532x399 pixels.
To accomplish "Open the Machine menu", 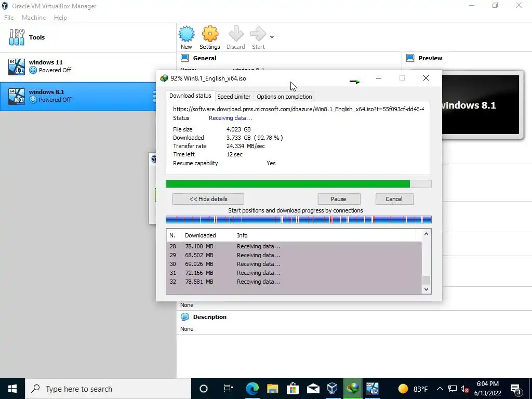I will (34, 18).
